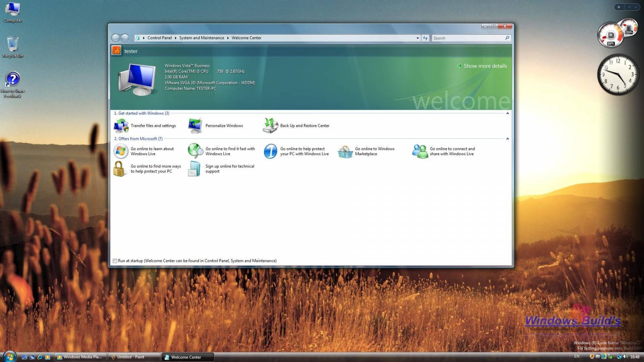Toggle Run at startup checkbox

115,261
